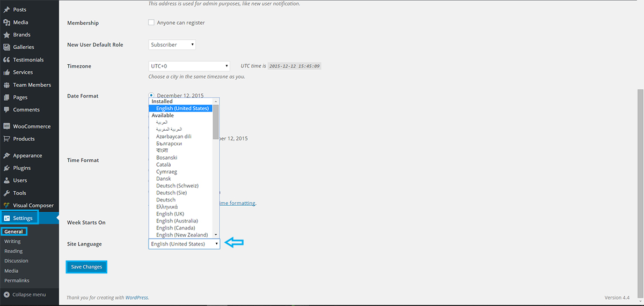
Task: Toggle the Site Language dropdown
Action: click(x=184, y=244)
